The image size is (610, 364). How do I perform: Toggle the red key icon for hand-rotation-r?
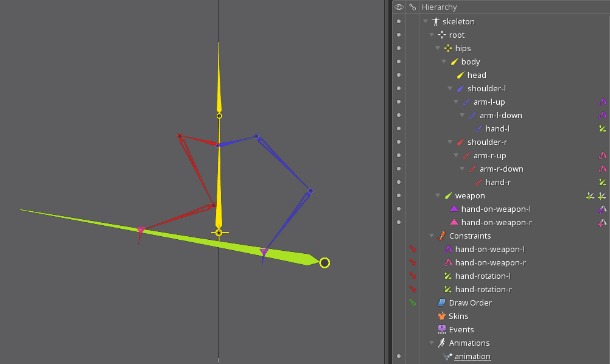click(413, 289)
